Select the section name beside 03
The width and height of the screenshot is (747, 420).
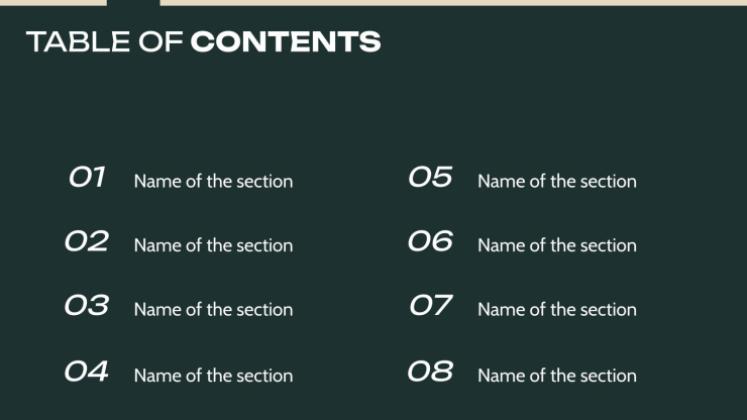pos(213,310)
